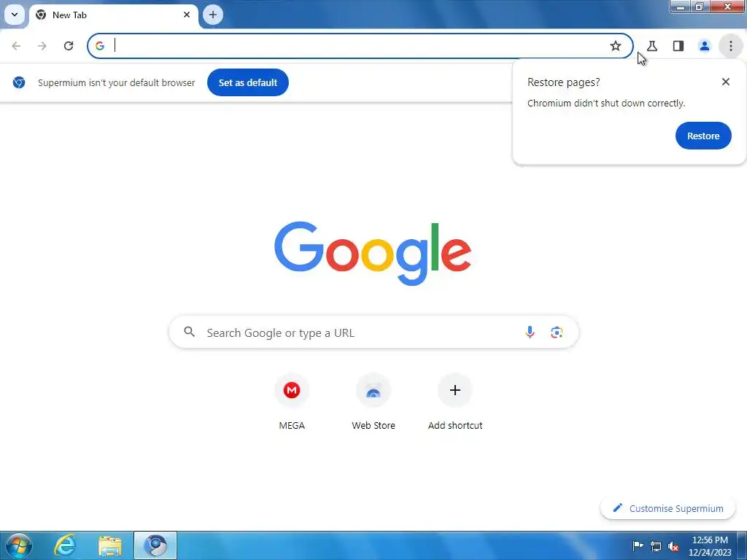Minimize the browser window
The width and height of the screenshot is (747, 560).
point(681,7)
